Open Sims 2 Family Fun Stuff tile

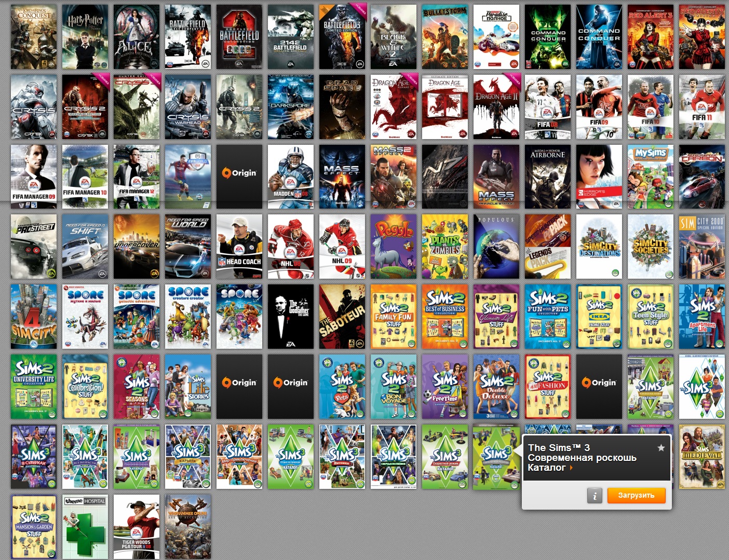(394, 317)
